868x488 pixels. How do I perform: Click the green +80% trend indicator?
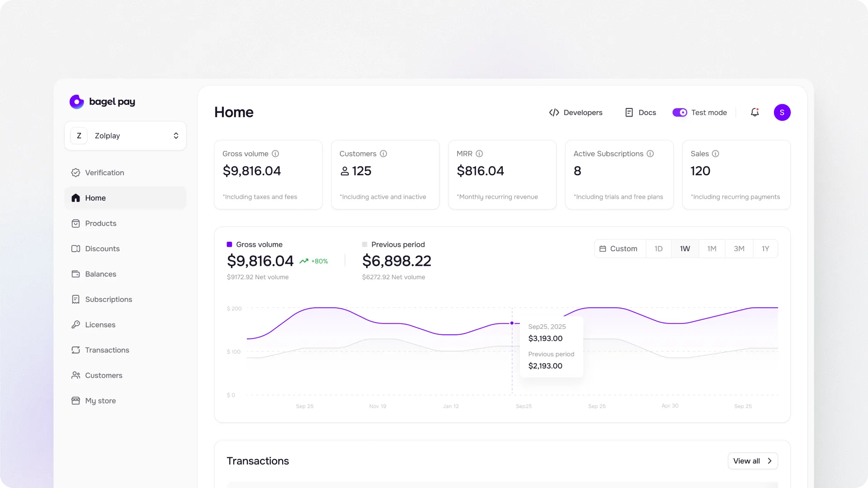coord(314,261)
